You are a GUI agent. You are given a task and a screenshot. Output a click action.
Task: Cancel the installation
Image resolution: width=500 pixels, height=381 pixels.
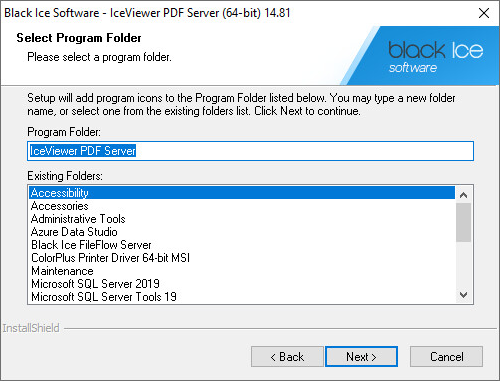point(446,357)
